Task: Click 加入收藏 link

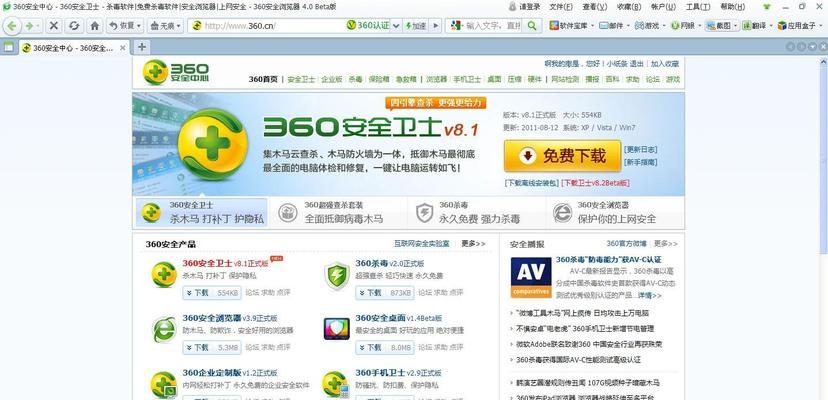Action: click(664, 64)
